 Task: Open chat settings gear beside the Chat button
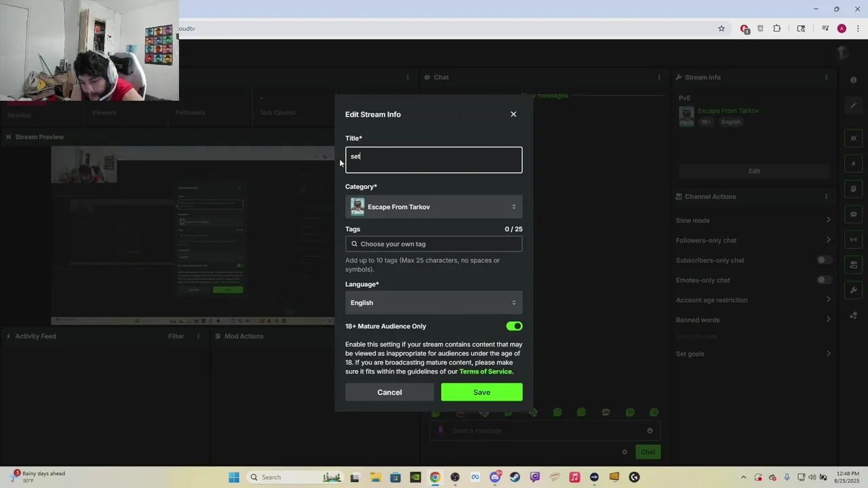625,452
